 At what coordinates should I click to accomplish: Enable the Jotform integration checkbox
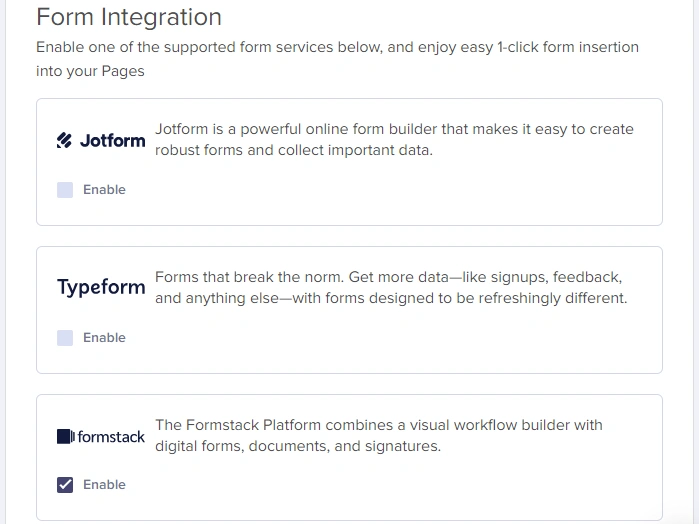[65, 190]
